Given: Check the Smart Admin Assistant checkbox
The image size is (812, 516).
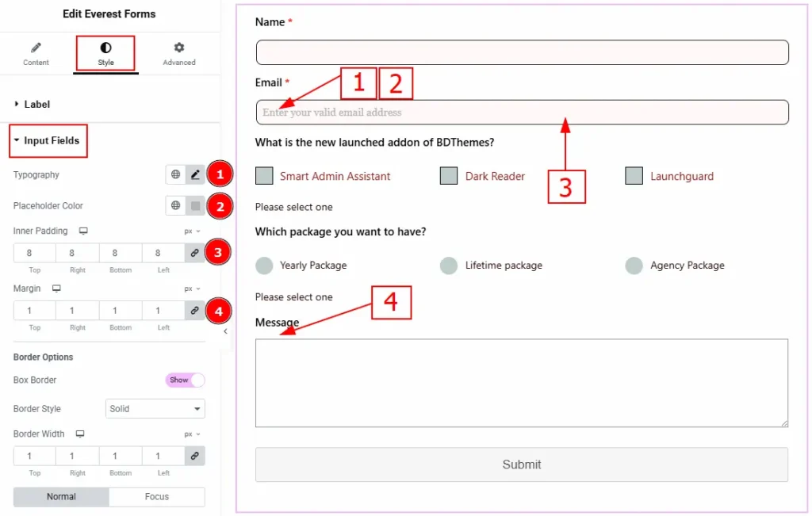Looking at the screenshot, I should pyautogui.click(x=265, y=176).
